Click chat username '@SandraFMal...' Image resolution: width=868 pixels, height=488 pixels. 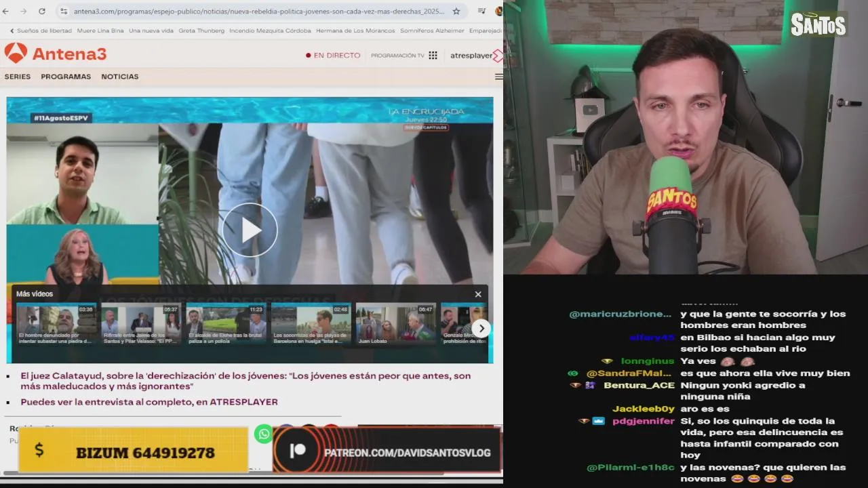pos(629,373)
